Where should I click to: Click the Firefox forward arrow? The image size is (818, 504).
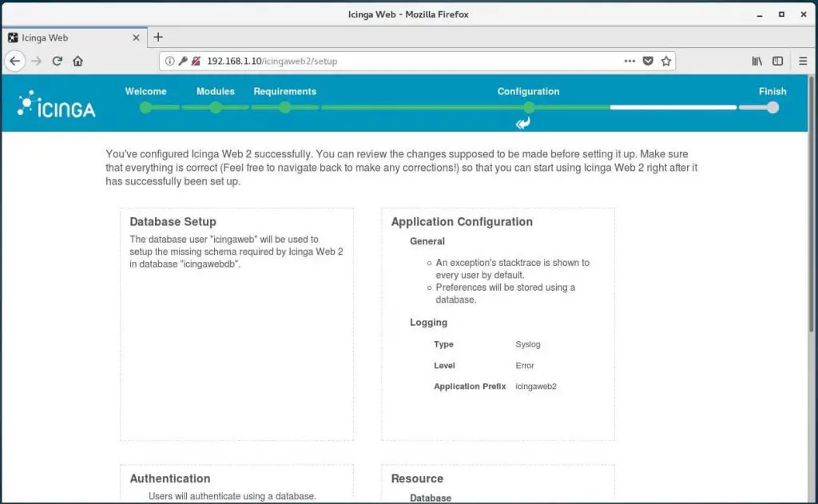[36, 61]
